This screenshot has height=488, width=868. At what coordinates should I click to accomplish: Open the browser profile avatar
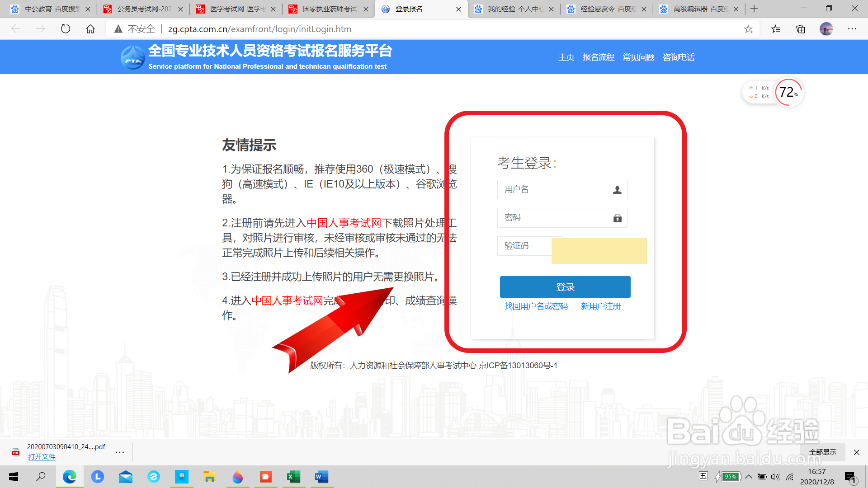(x=826, y=29)
